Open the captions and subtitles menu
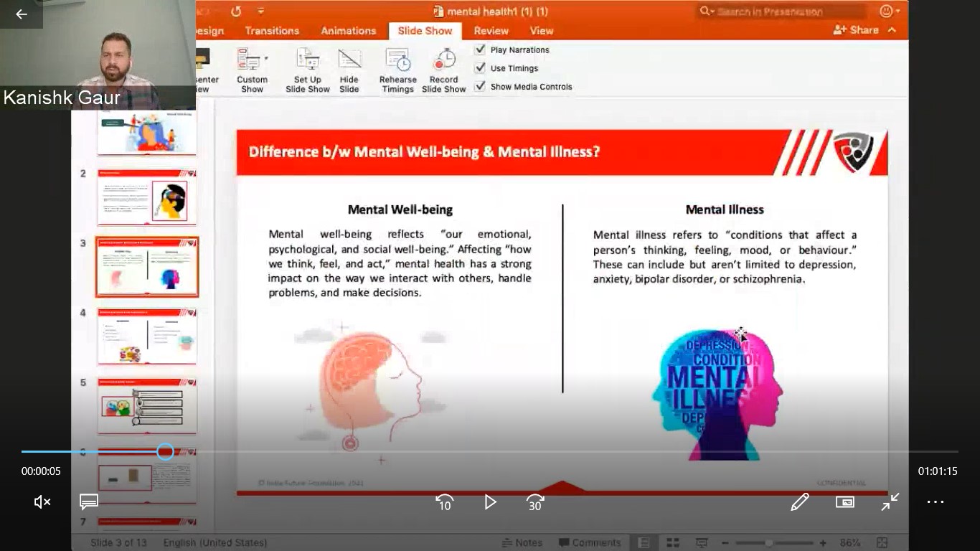 pos(89,502)
